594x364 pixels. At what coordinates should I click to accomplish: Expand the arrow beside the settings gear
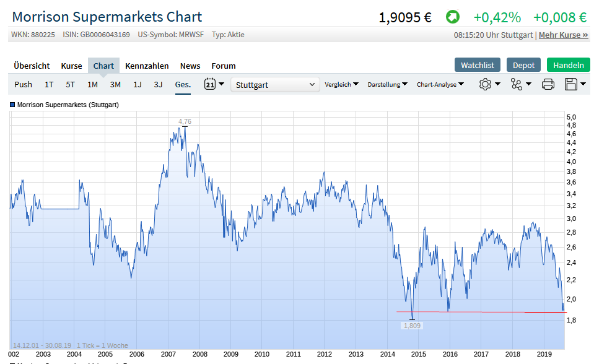(498, 84)
